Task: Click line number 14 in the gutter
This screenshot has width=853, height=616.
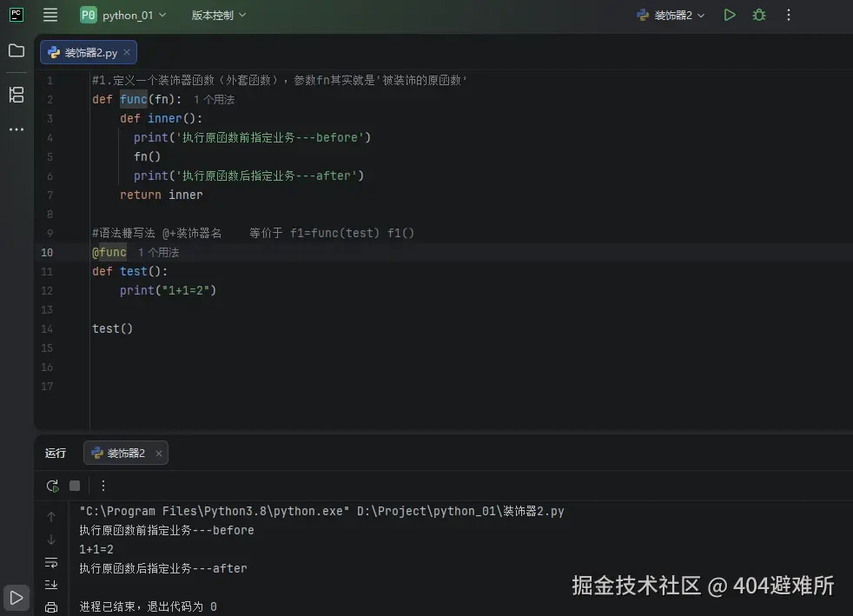Action: tap(47, 328)
